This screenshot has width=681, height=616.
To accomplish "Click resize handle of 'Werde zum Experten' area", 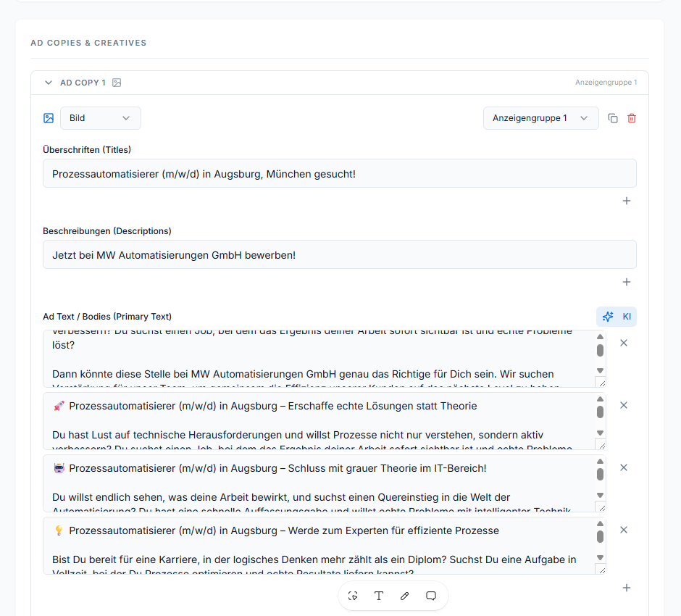I will (601, 570).
